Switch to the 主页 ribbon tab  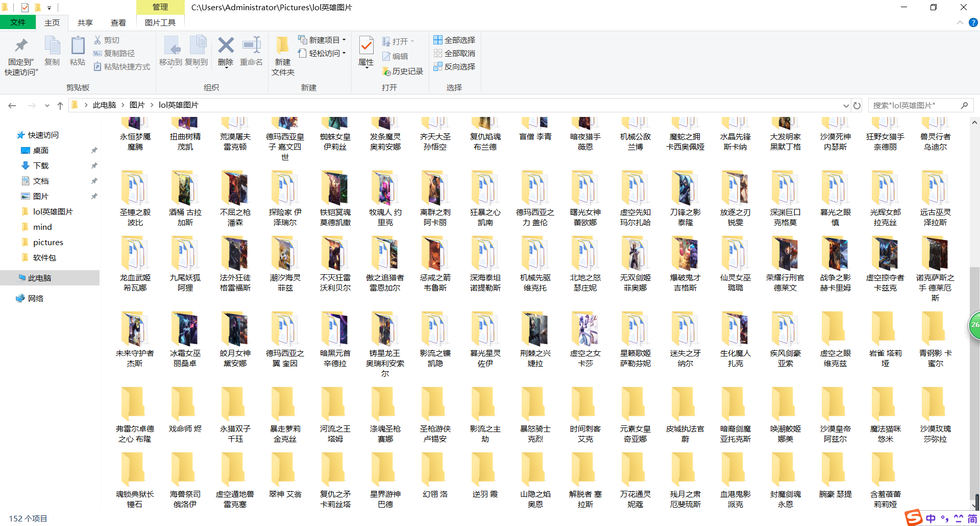[x=52, y=22]
